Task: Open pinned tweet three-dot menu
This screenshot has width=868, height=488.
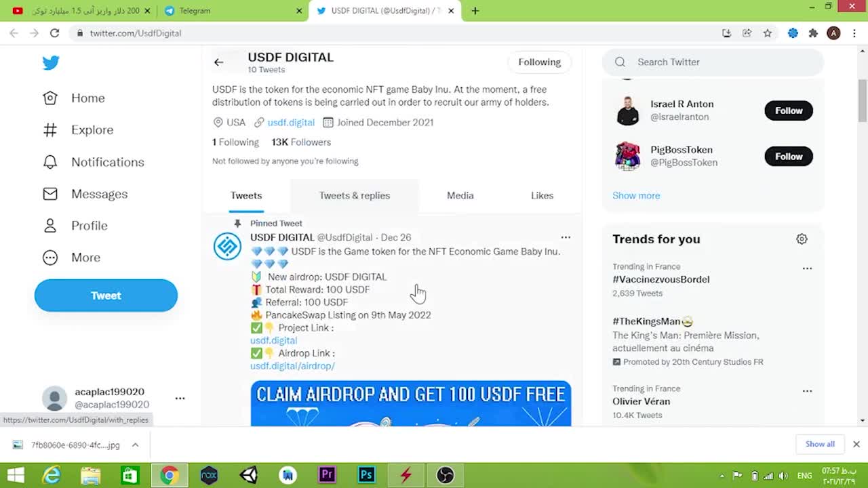Action: [566, 237]
